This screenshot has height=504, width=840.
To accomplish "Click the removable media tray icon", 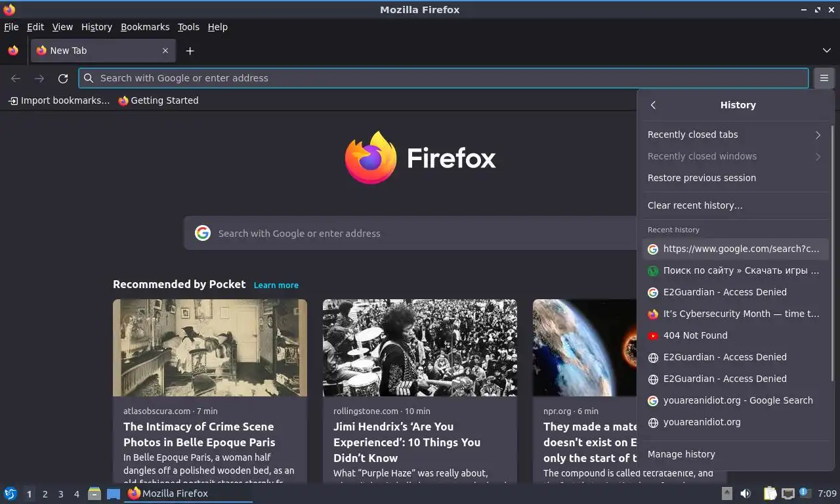I will (x=726, y=493).
